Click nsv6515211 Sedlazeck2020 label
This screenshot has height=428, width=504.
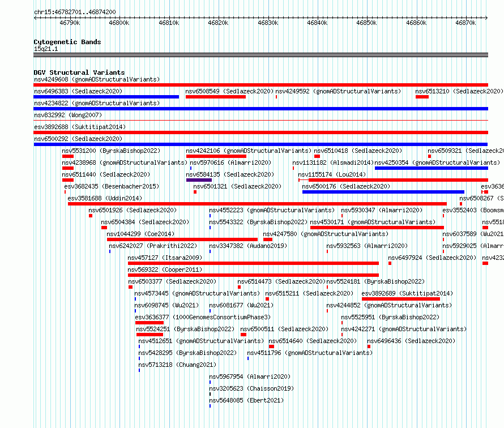(x=309, y=293)
